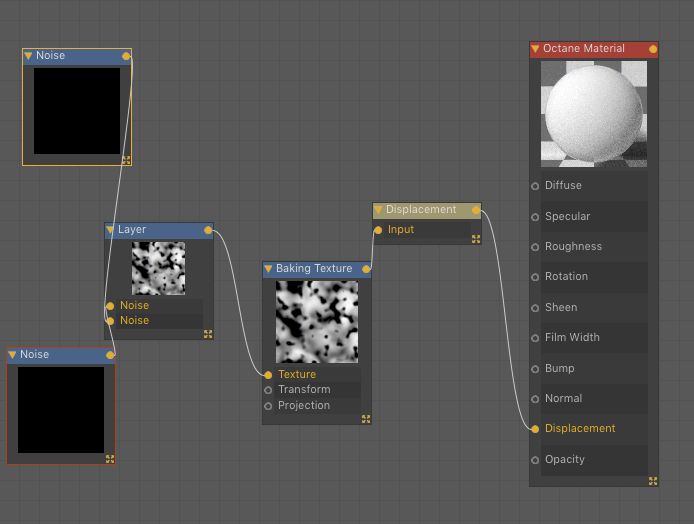
Task: Select the Baking Texture title bar
Action: point(317,269)
